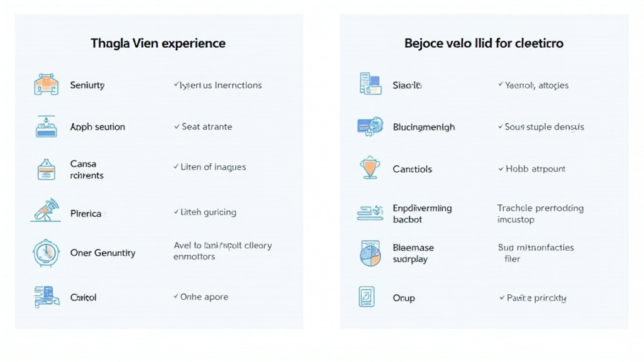
Task: Open the Blucingmenigh globe icon
Action: [x=370, y=126]
